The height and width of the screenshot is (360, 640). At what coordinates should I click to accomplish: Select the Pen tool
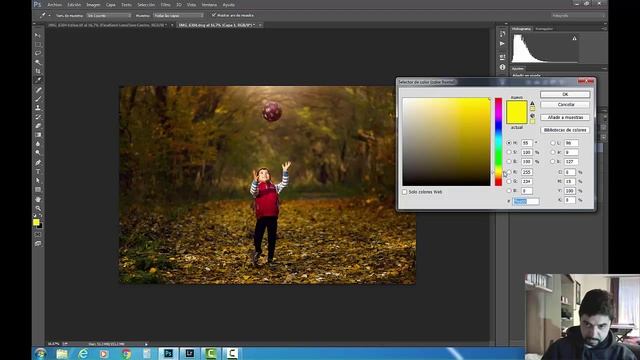[x=38, y=162]
